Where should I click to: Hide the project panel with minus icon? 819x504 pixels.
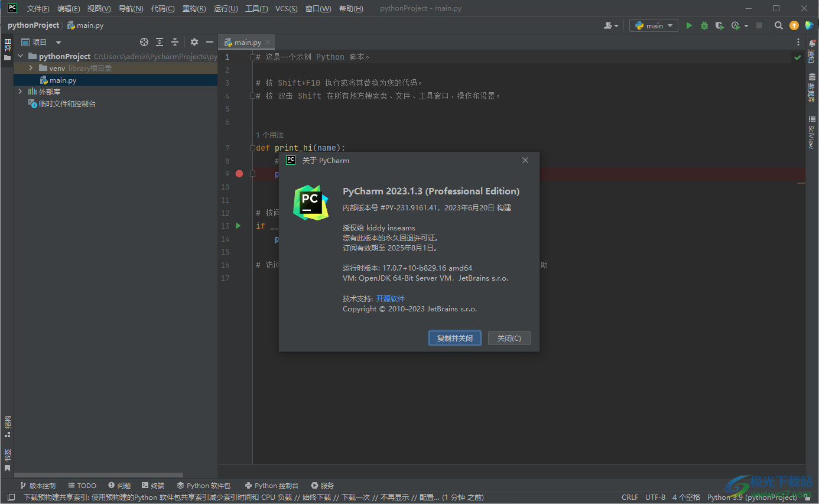click(209, 42)
